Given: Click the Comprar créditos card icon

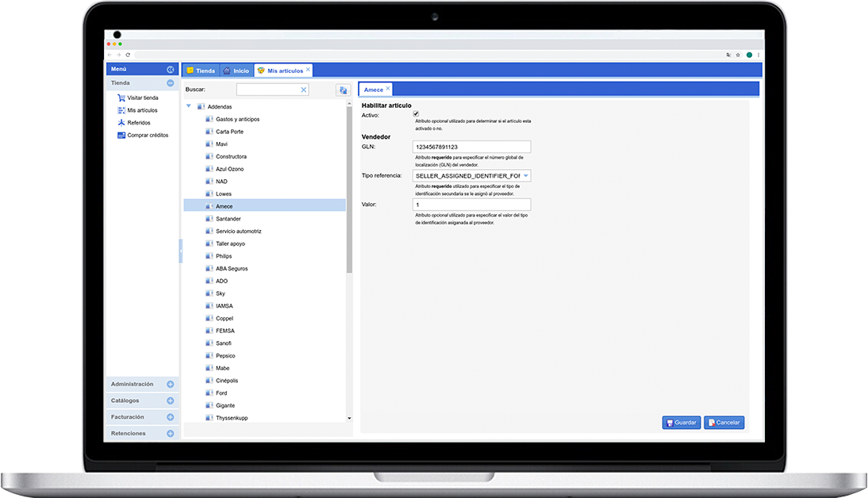Looking at the screenshot, I should tap(121, 136).
